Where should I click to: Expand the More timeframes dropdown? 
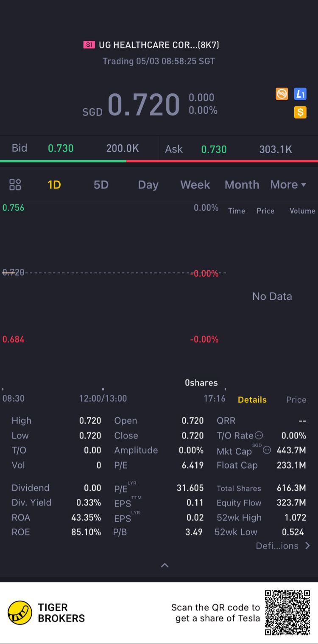[288, 185]
